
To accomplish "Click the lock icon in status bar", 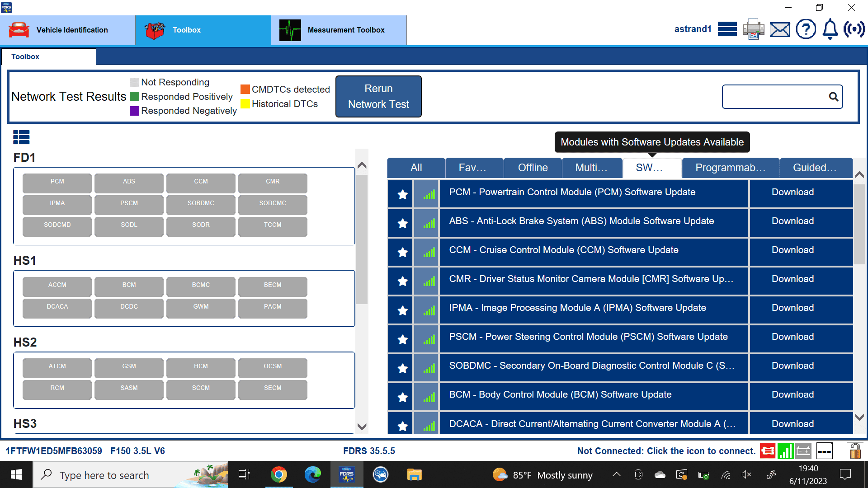I will (854, 450).
